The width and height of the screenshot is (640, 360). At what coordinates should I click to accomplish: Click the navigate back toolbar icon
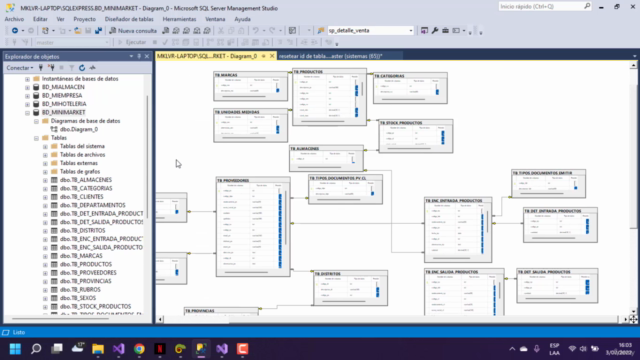click(x=15, y=31)
